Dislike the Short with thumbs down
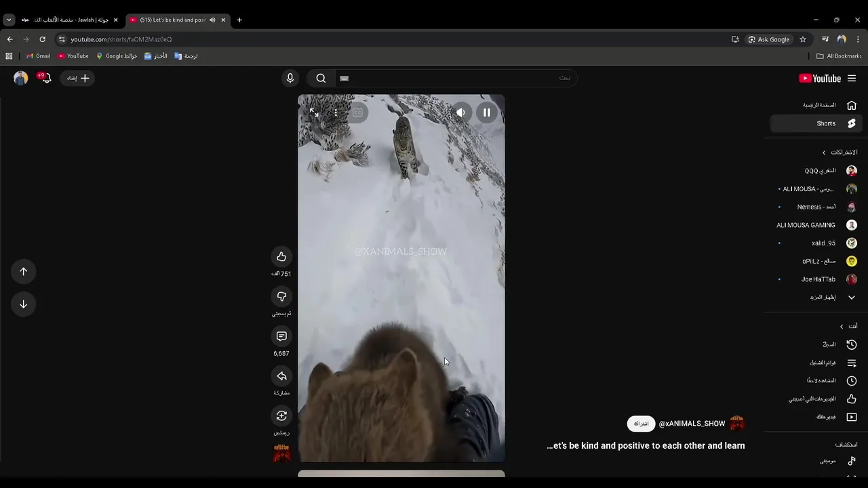 281,296
